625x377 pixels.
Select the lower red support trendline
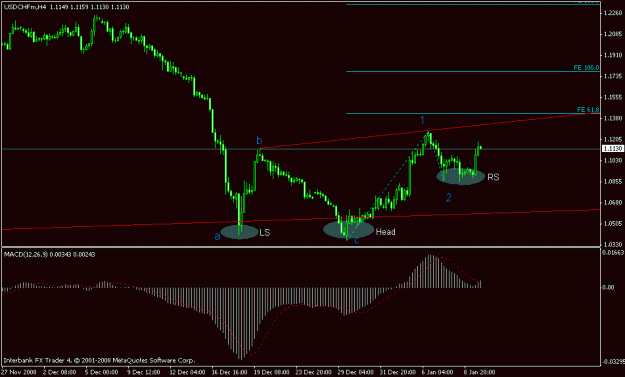[301, 220]
